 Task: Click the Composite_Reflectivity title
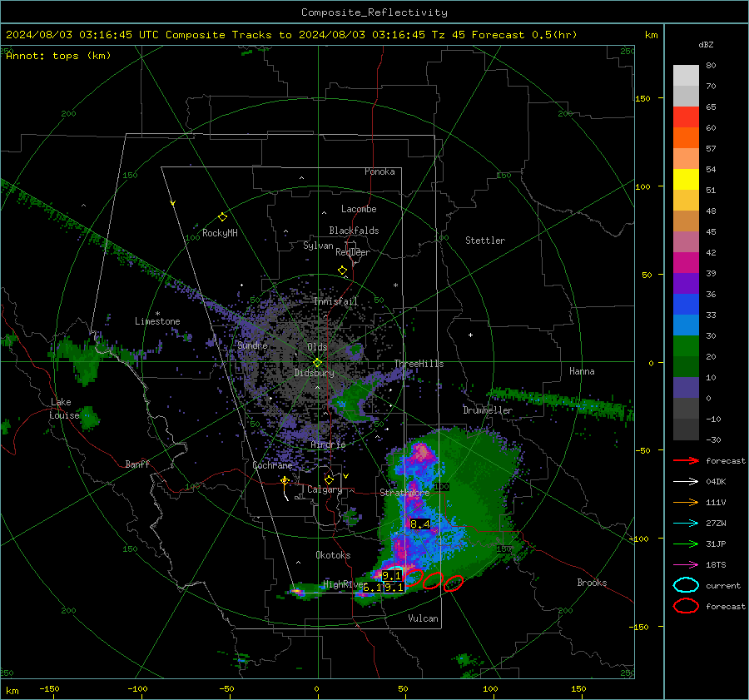(374, 12)
